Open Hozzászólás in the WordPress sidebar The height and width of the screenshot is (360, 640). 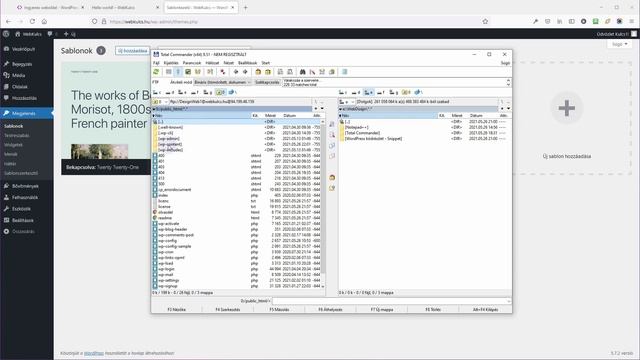coord(24,98)
